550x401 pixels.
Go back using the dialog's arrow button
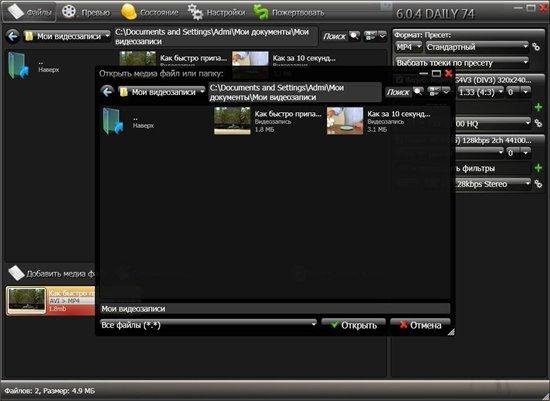point(107,92)
